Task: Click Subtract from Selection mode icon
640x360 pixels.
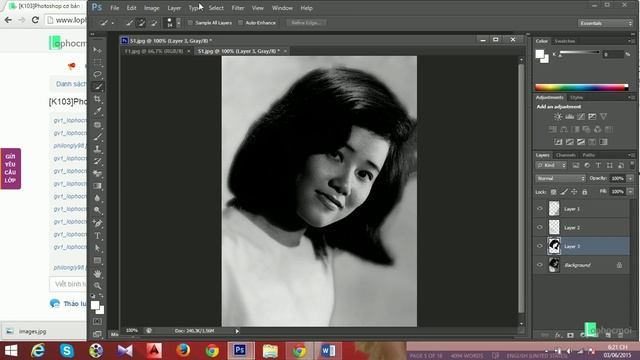Action: [x=153, y=23]
